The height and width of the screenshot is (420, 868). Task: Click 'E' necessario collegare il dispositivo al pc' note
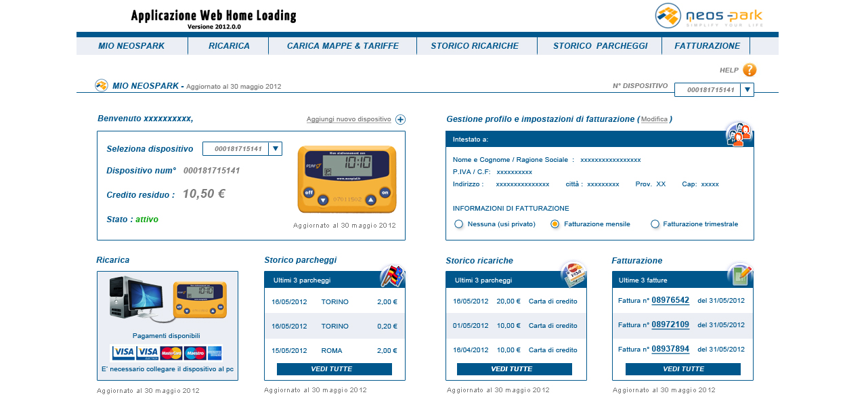tap(167, 369)
